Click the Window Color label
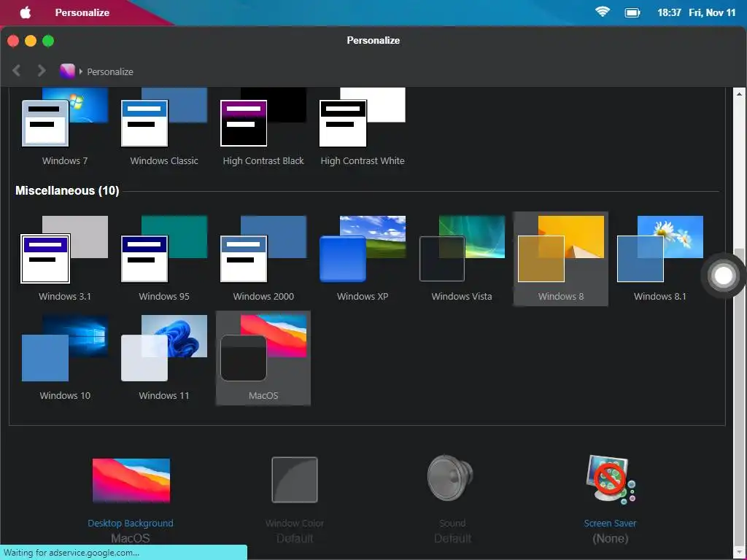 (295, 523)
